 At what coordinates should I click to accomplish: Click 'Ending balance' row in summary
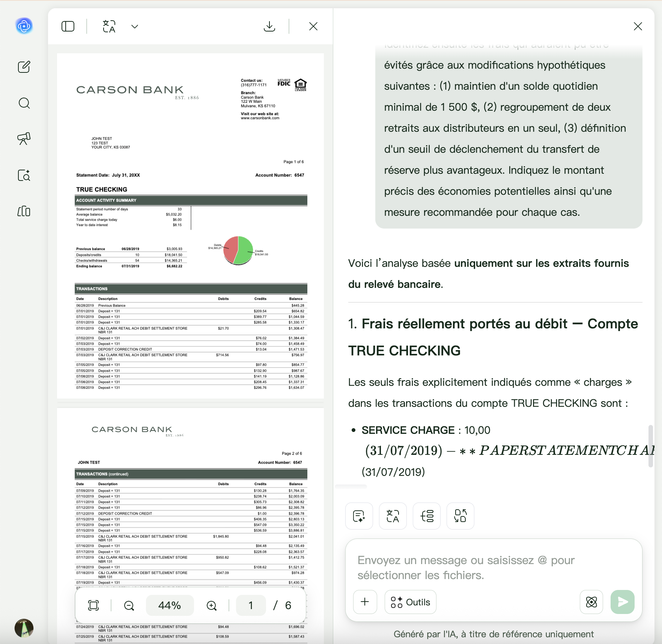[x=129, y=266]
